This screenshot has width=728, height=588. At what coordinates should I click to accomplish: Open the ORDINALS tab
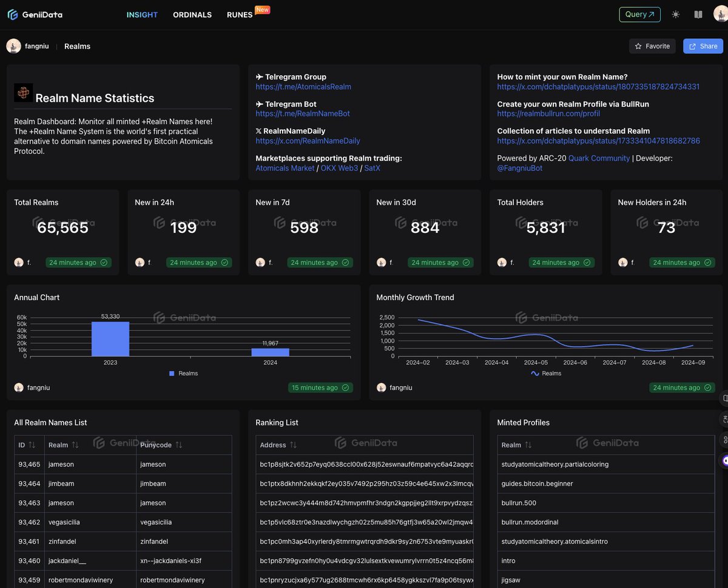pyautogui.click(x=192, y=15)
